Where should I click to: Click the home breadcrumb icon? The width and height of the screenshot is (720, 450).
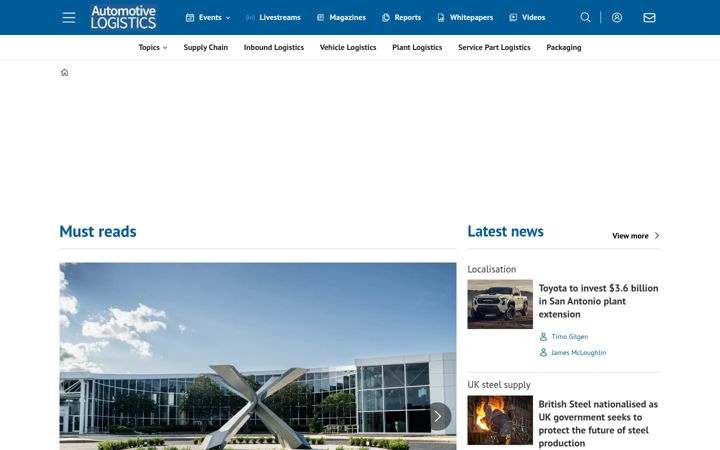(x=64, y=73)
